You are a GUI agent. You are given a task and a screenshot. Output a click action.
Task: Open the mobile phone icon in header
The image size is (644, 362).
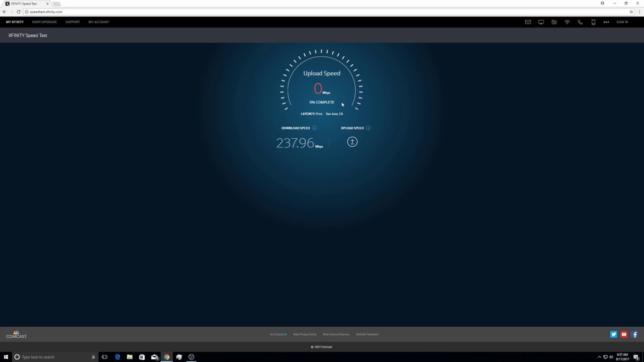point(593,22)
